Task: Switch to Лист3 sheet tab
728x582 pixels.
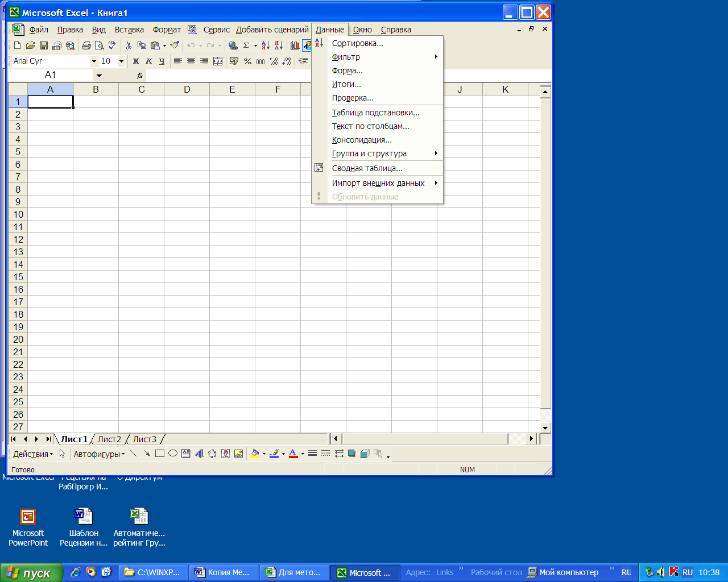Action: pos(144,439)
